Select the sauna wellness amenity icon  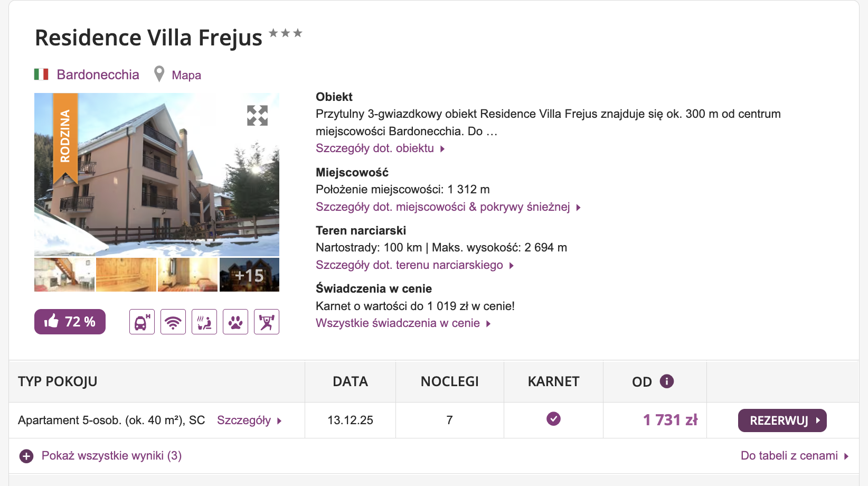204,321
